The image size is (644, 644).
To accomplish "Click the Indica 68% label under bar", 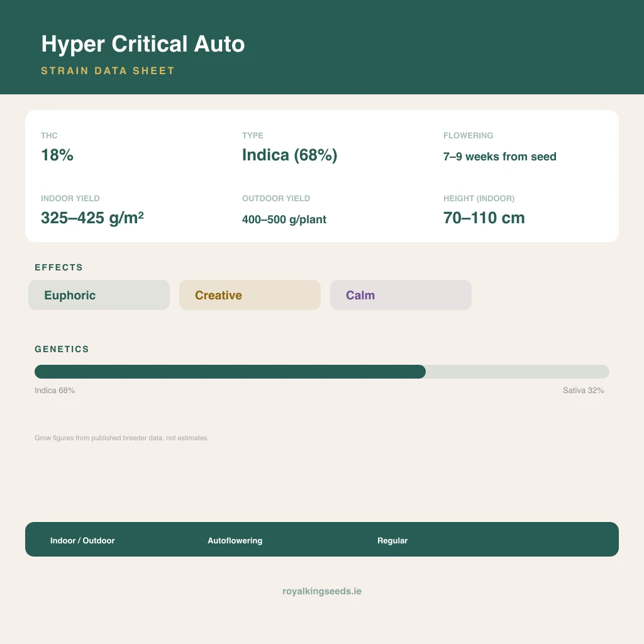I will pos(55,390).
